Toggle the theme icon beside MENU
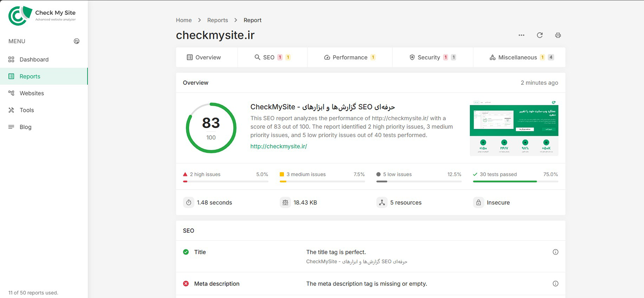 click(x=77, y=41)
